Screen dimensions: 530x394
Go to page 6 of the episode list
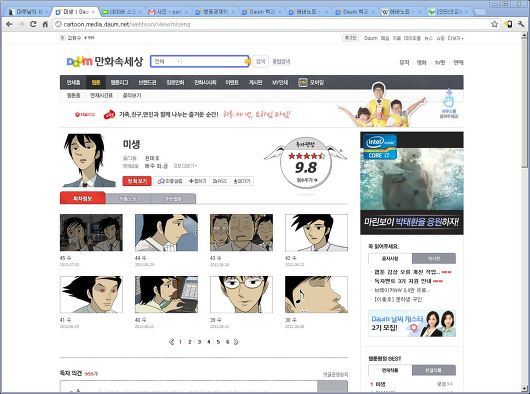pyautogui.click(x=227, y=342)
